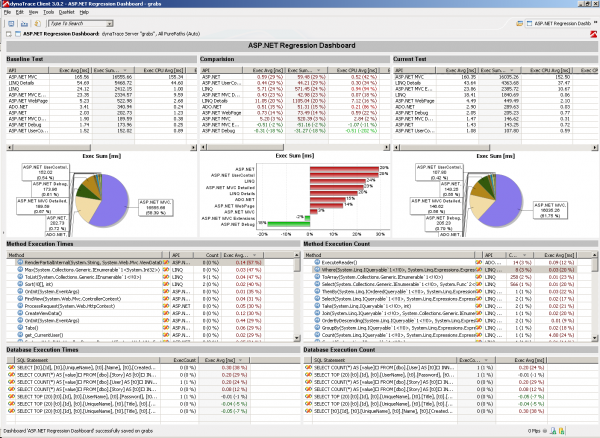The width and height of the screenshot is (600, 438).
Task: Click the top red ASP.NET bar in chart
Action: pyautogui.click(x=344, y=169)
